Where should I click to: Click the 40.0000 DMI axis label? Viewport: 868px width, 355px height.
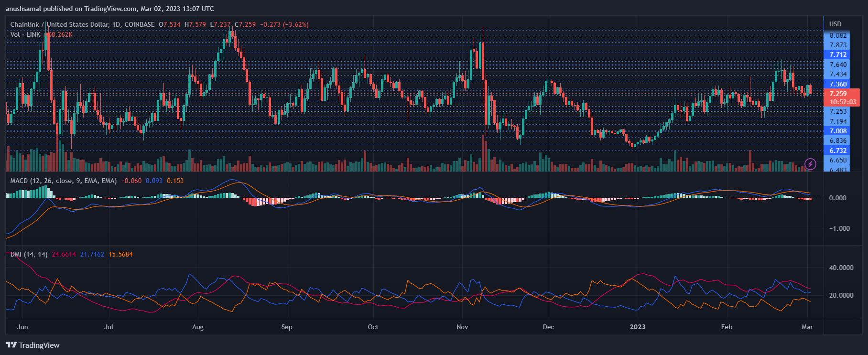click(x=841, y=268)
